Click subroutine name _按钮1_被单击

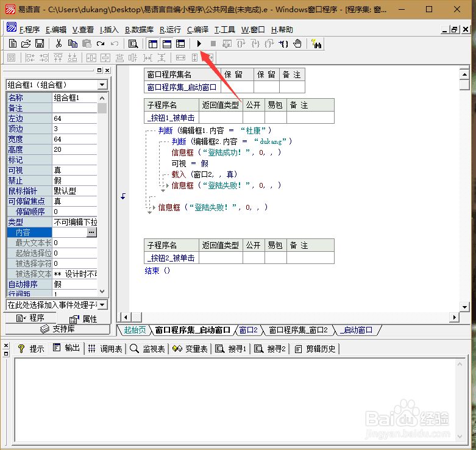click(171, 118)
